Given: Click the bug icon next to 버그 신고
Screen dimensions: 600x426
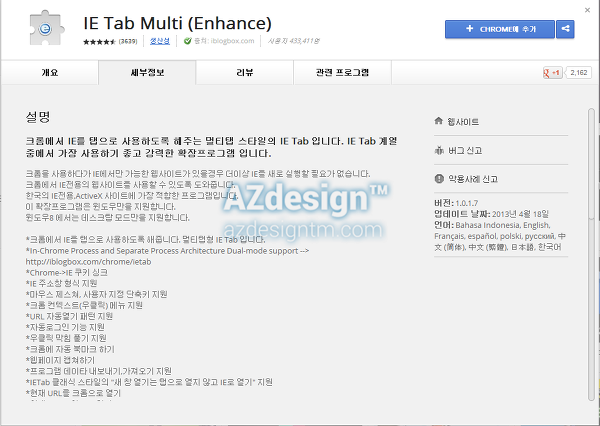Looking at the screenshot, I should coord(439,150).
